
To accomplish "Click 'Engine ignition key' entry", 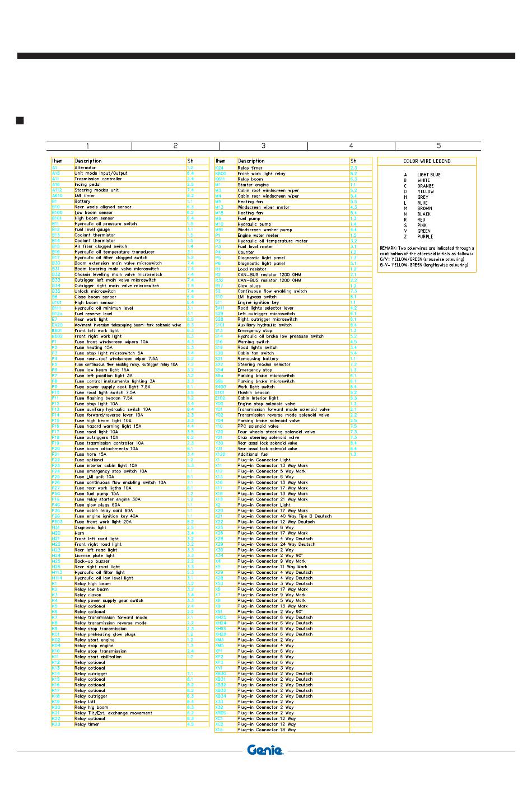I will pos(293,302).
